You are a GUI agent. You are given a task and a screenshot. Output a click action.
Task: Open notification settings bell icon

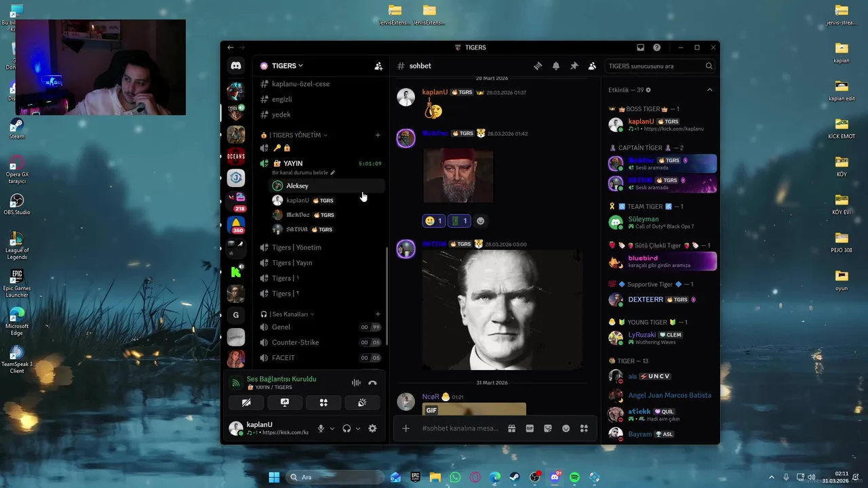(556, 66)
